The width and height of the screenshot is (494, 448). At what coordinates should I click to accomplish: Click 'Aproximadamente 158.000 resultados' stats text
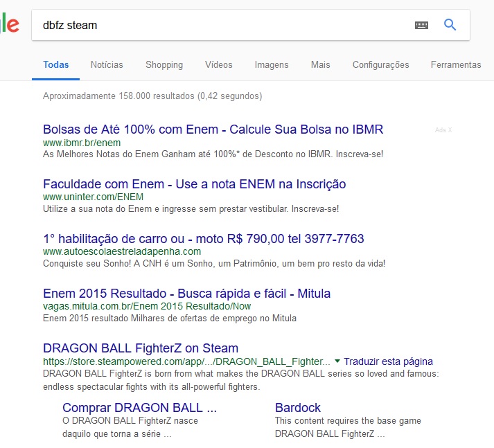[152, 96]
